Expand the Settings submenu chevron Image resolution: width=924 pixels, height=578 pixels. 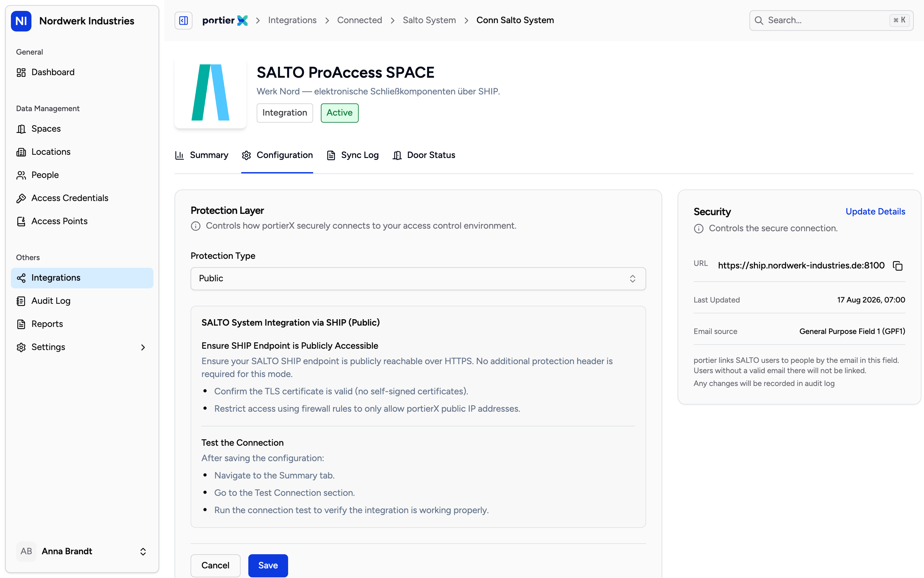click(143, 347)
